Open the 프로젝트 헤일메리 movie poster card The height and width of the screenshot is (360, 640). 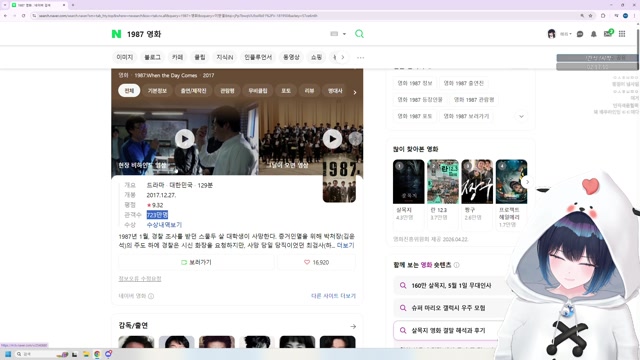tap(511, 182)
